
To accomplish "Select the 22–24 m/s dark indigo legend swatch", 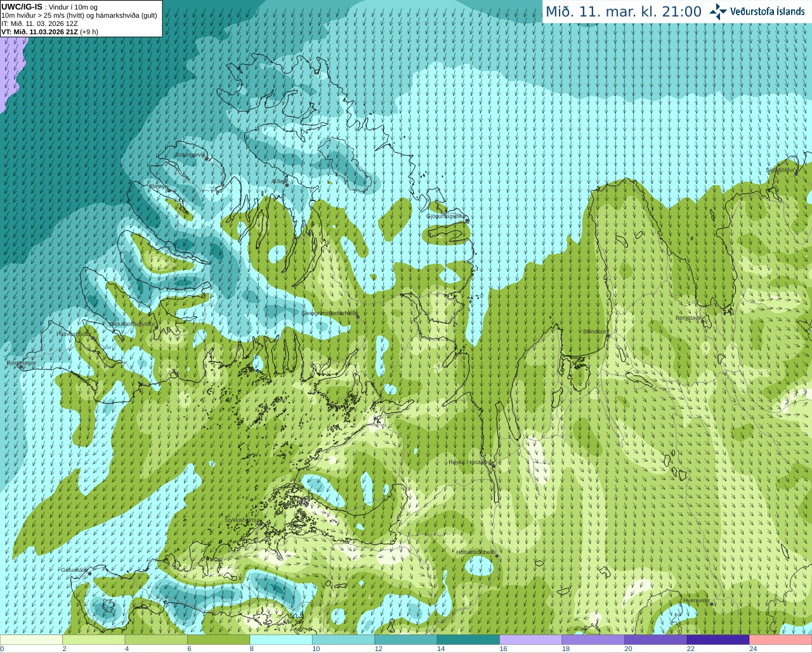I will pyautogui.click(x=719, y=640).
